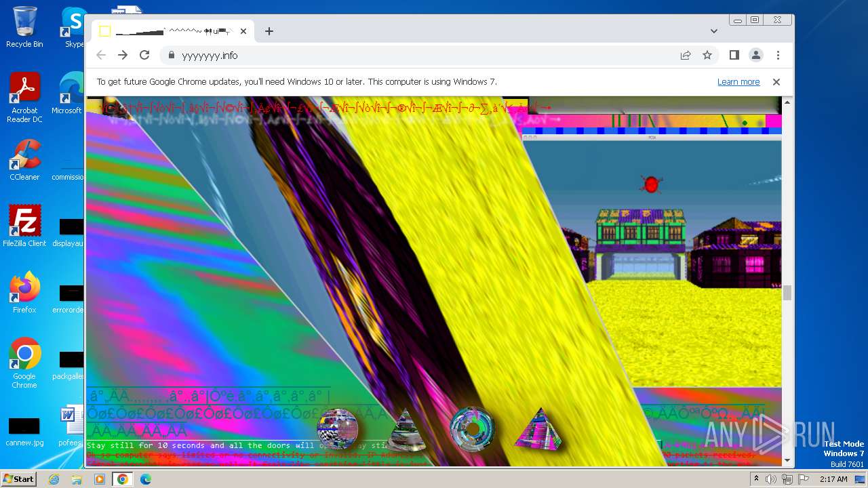This screenshot has height=488, width=868.
Task: Click the red spider in the sky
Action: [x=651, y=184]
